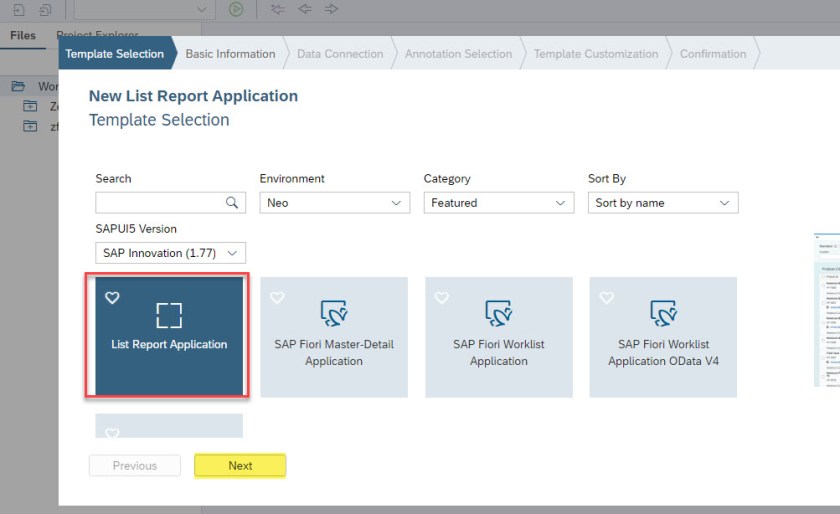Image resolution: width=840 pixels, height=514 pixels.
Task: Click the forward navigation arrow in toolbar
Action: point(331,9)
